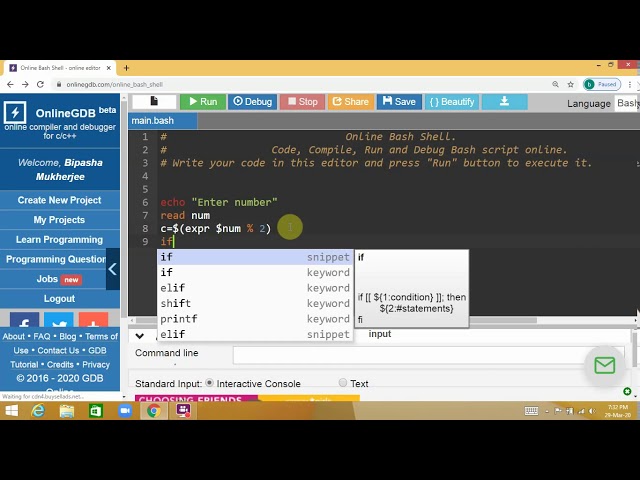Go forward with browser forward arrow

click(x=25, y=84)
